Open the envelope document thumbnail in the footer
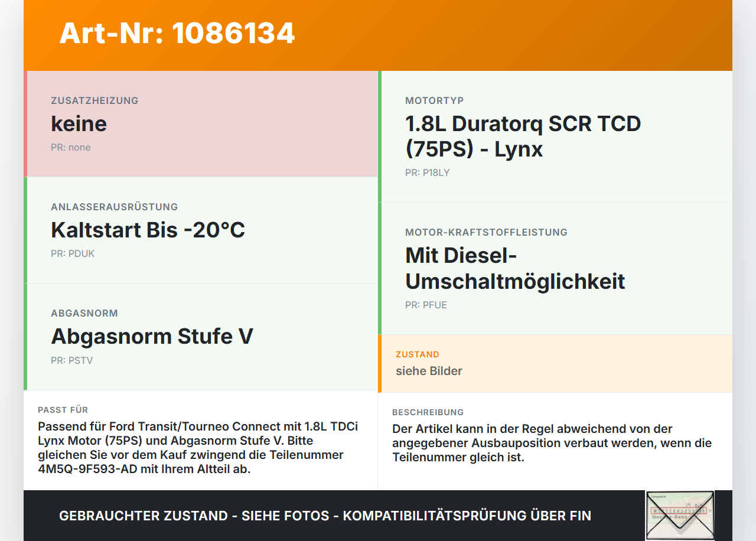Image resolution: width=756 pixels, height=541 pixels. tap(680, 515)
